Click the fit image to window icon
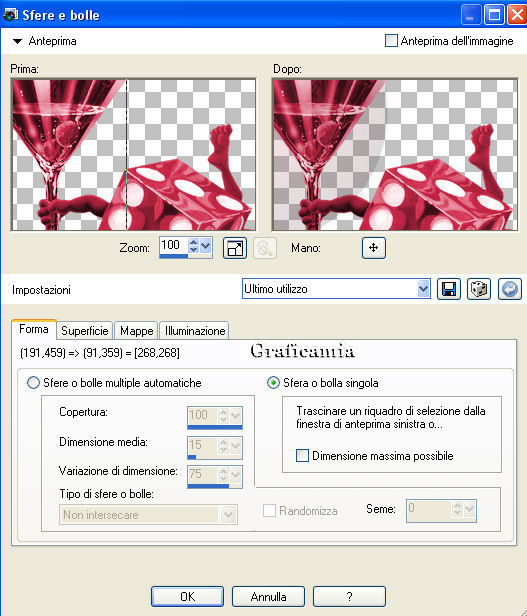 (235, 248)
